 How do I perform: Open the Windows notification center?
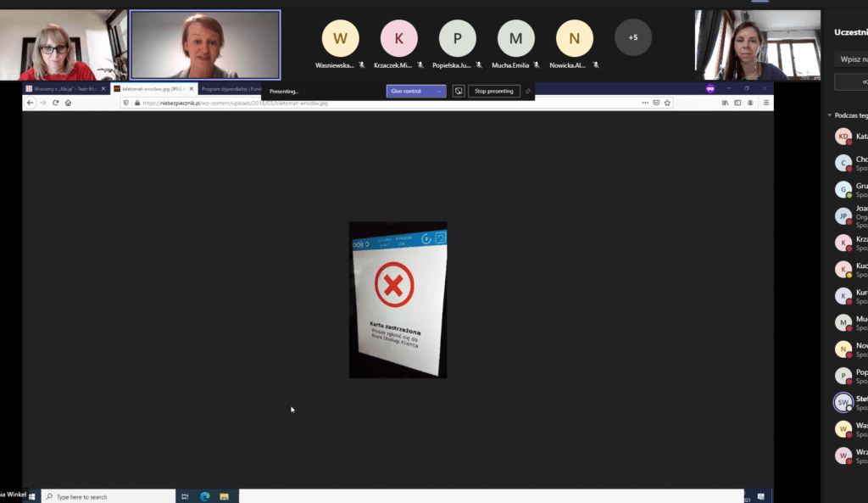[x=761, y=497]
